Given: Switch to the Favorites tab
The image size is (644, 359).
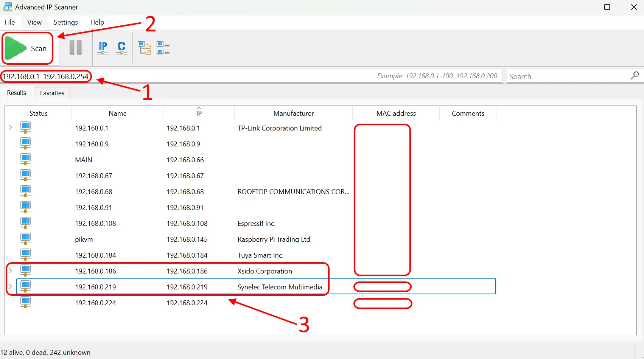Looking at the screenshot, I should pyautogui.click(x=52, y=93).
